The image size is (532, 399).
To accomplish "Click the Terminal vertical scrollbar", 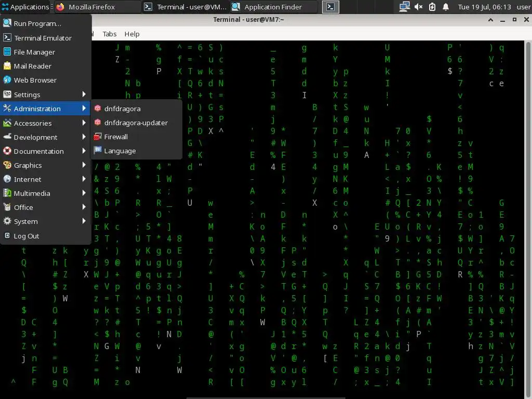I will point(528,219).
